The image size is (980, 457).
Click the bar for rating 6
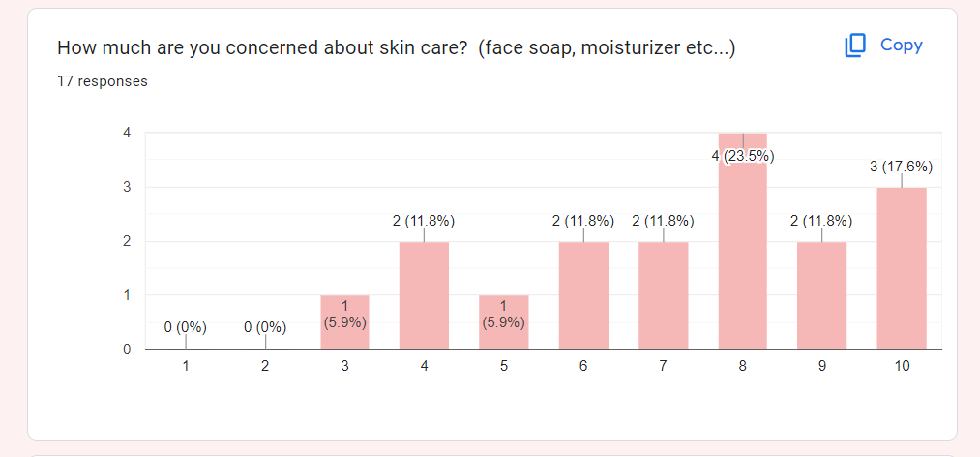point(583,295)
